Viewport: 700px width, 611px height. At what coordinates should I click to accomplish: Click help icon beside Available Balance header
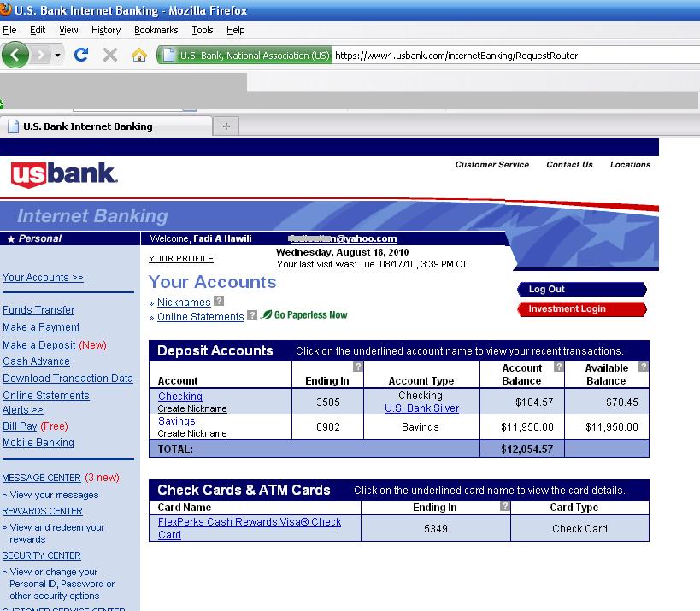643,367
